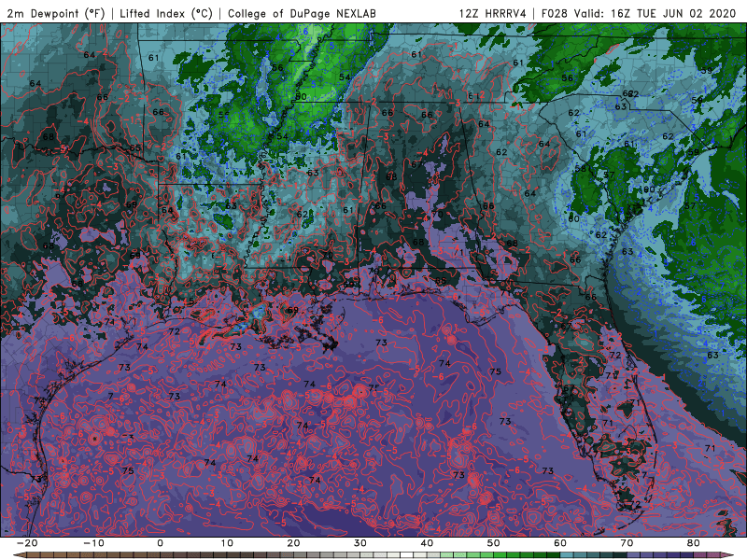Click the 'F028' forecast hour text
The width and height of the screenshot is (747, 560).
(x=554, y=13)
